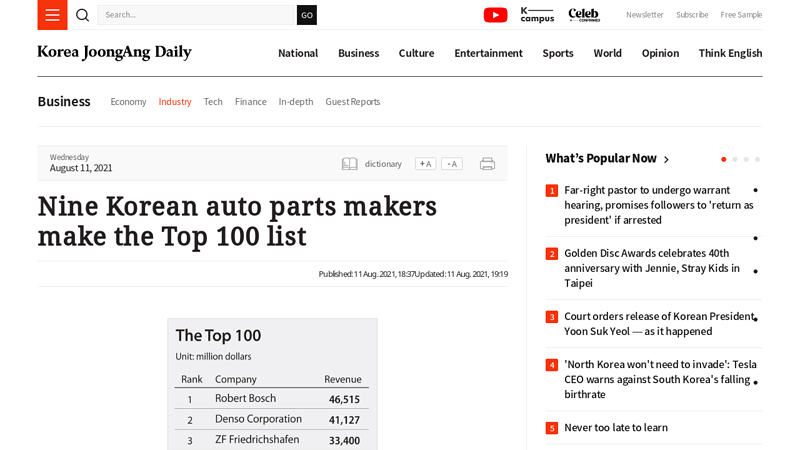Open the Entertainment section
Image resolution: width=800 pixels, height=450 pixels.
click(488, 53)
